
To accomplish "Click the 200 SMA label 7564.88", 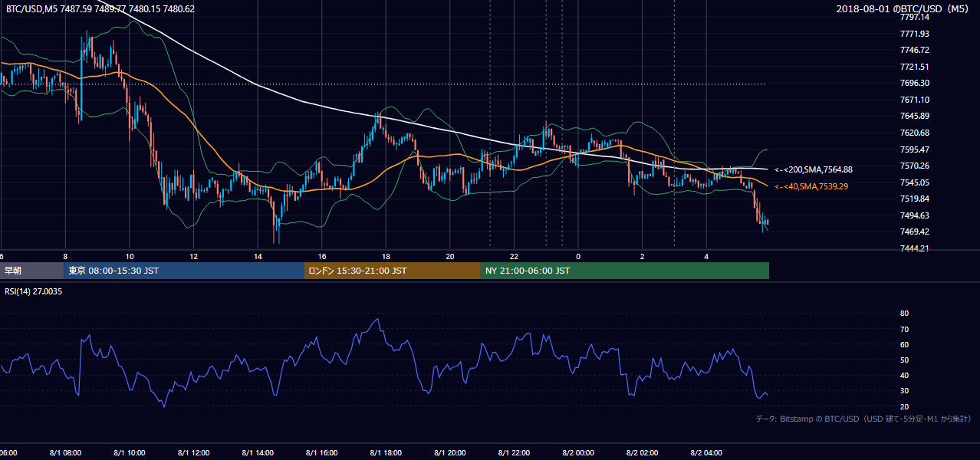I will click(814, 169).
